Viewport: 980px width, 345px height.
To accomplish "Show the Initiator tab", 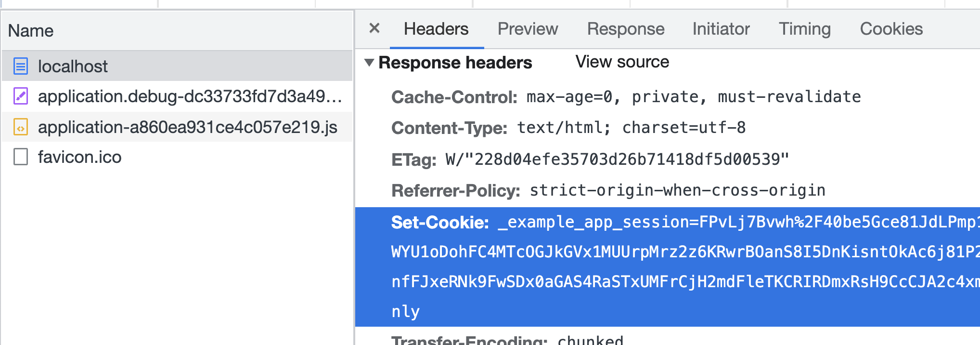I will (721, 29).
